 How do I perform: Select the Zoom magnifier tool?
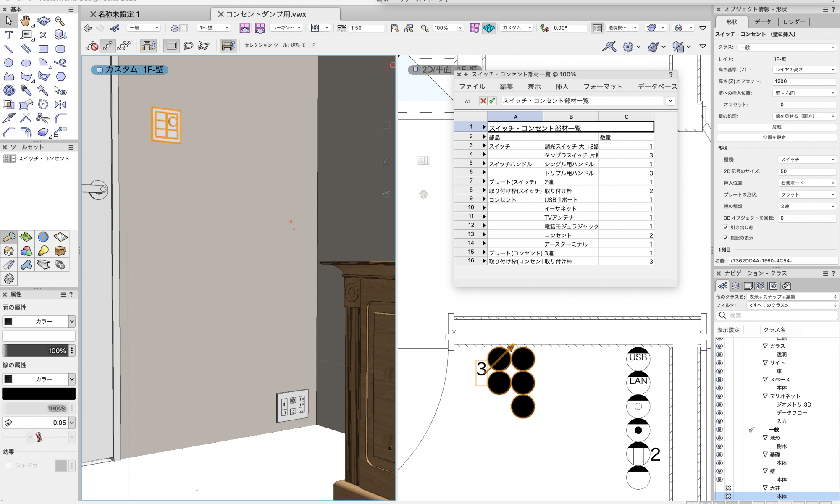pos(60,21)
